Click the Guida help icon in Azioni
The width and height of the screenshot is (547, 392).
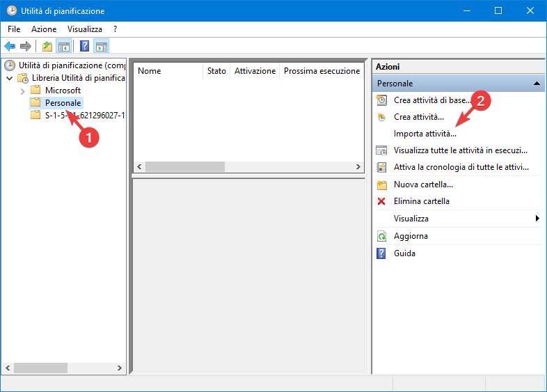coord(381,253)
